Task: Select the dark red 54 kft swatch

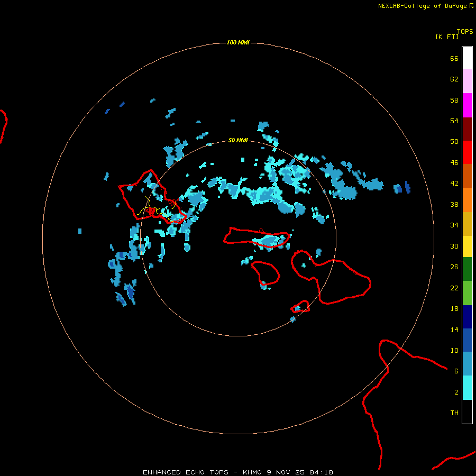Action: pos(467,129)
